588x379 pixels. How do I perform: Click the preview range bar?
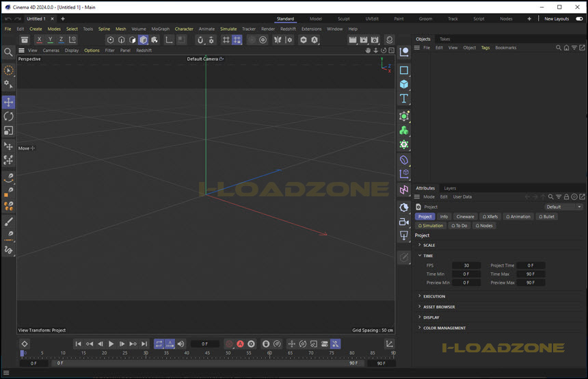(206, 363)
